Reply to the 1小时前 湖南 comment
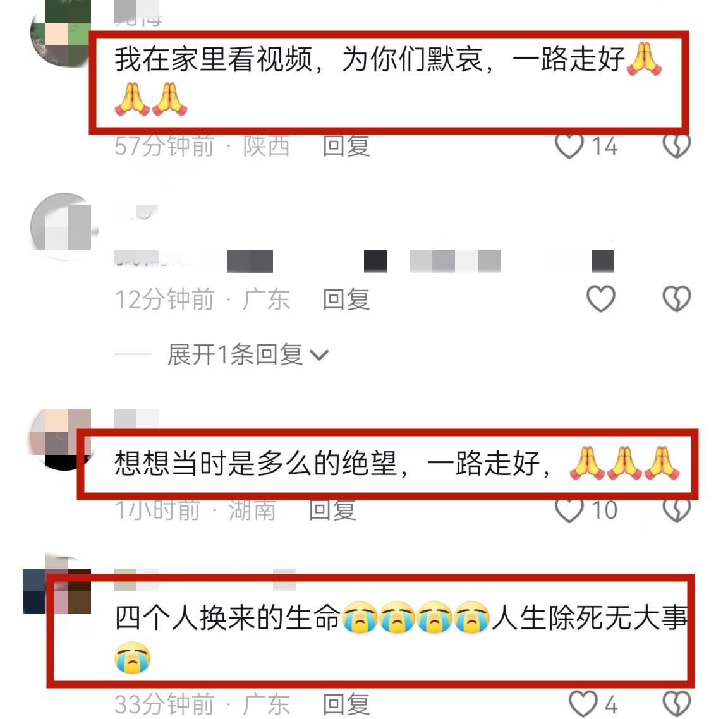The height and width of the screenshot is (719, 728). point(332,510)
